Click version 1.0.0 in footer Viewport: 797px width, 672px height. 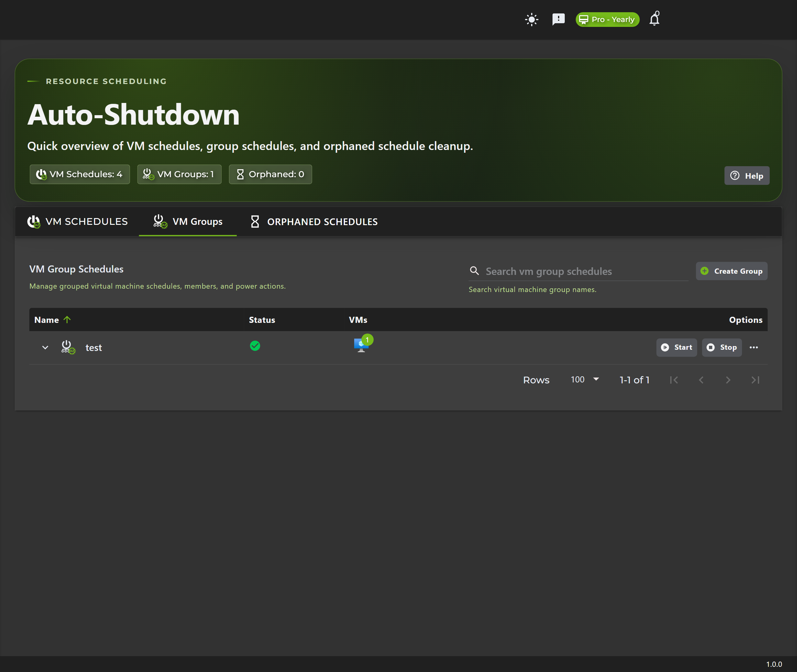774,664
